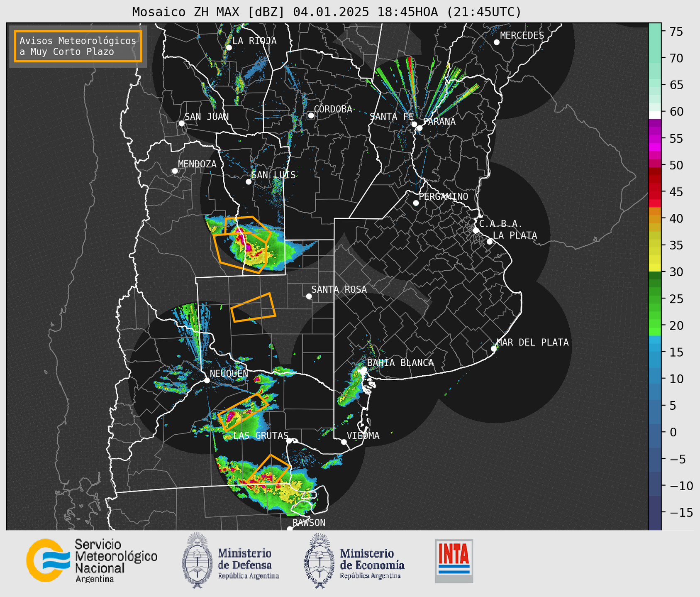The height and width of the screenshot is (597, 700).
Task: Click the 25 dBZ green band on scale
Action: click(x=655, y=299)
